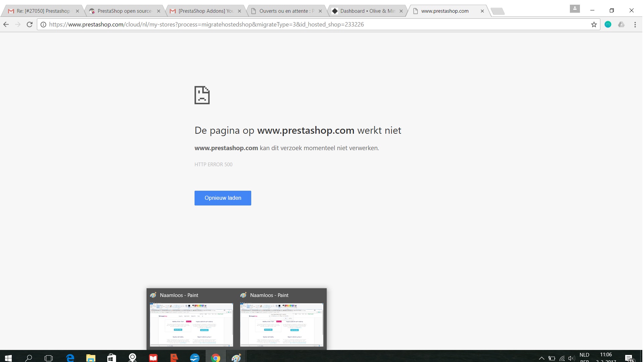This screenshot has width=644, height=362.
Task: Click the teal extension icon in toolbar
Action: click(x=608, y=24)
